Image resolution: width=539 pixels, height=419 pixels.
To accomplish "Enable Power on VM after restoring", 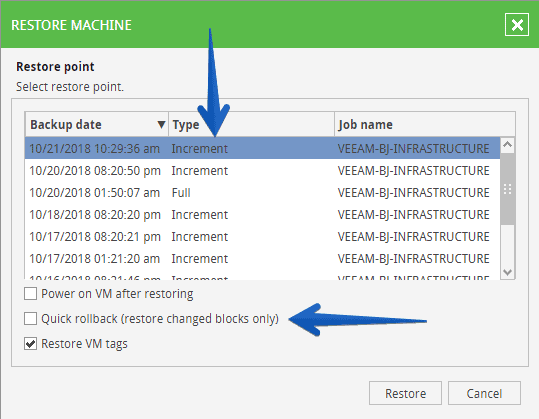I will (31, 294).
